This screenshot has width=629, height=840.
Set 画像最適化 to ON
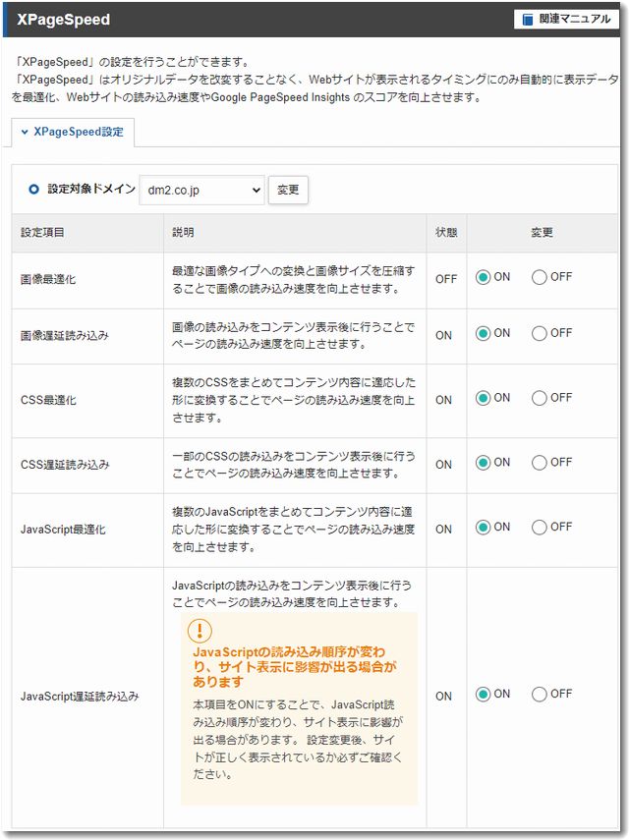pos(483,277)
